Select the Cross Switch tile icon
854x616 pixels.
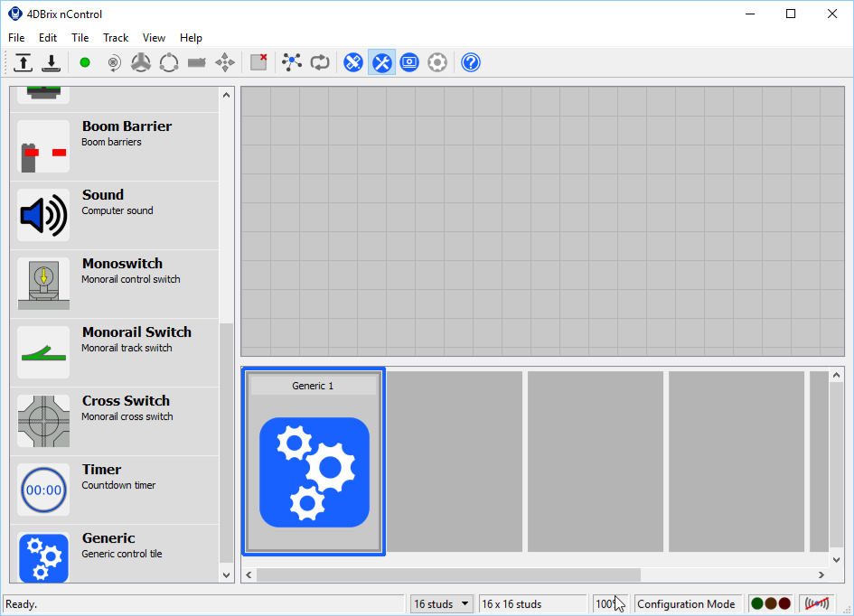[x=43, y=421]
